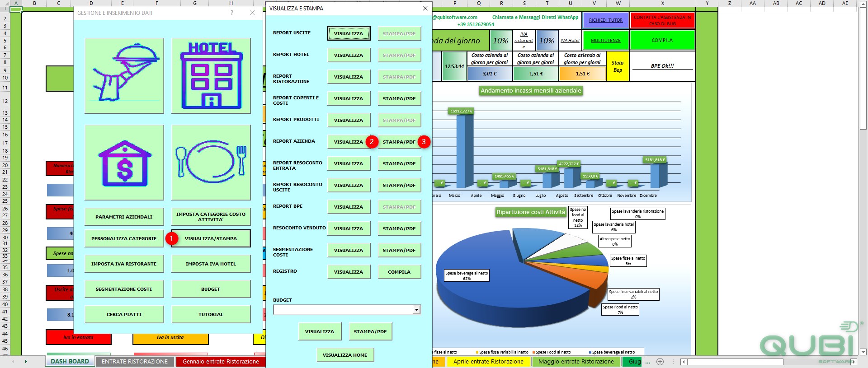Screen dimensions: 868x368
Task: Click the RICHIEDI TUTOR link
Action: (606, 20)
